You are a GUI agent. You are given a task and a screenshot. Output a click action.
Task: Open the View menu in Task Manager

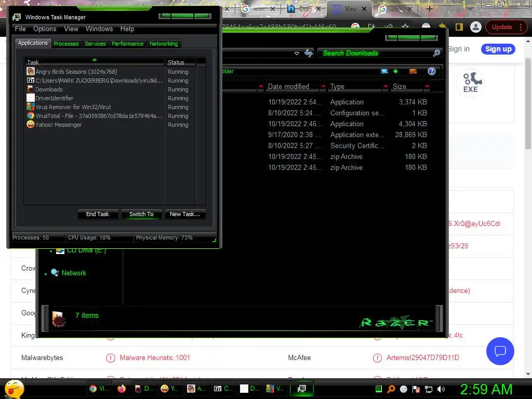click(x=71, y=29)
